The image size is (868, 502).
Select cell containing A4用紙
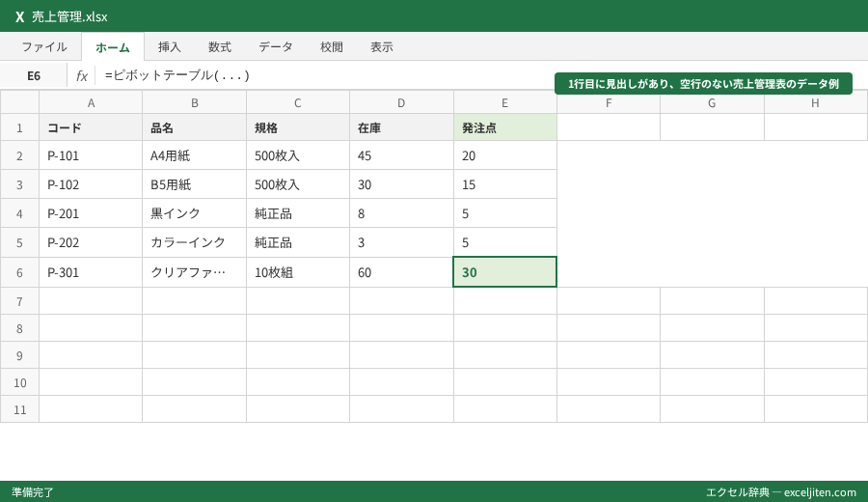point(194,155)
